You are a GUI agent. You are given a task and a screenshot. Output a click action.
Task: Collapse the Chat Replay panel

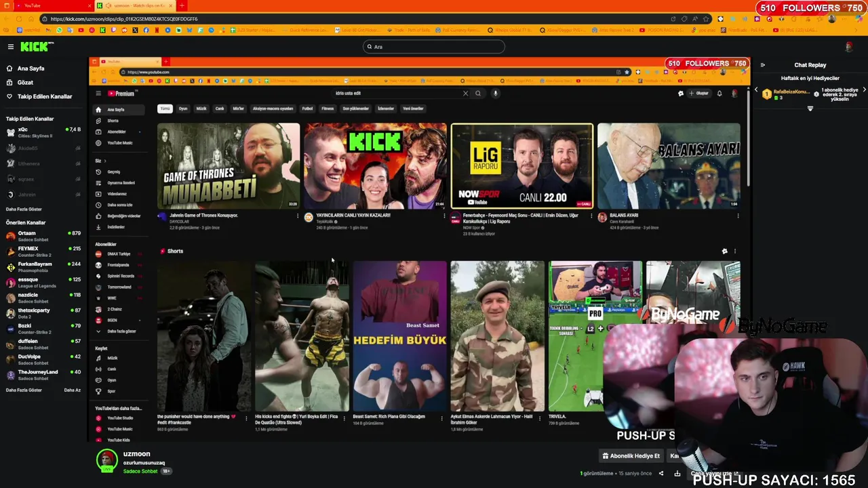(x=763, y=65)
